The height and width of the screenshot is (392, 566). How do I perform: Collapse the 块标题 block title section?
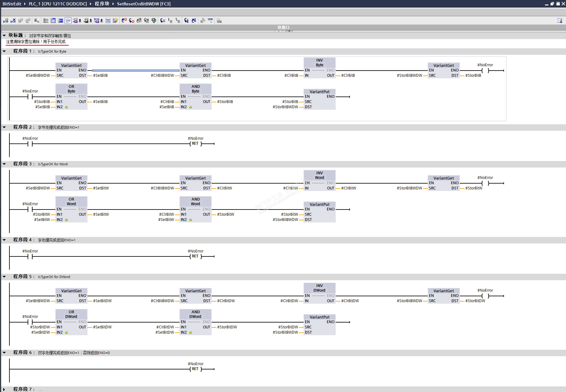(x=4, y=36)
